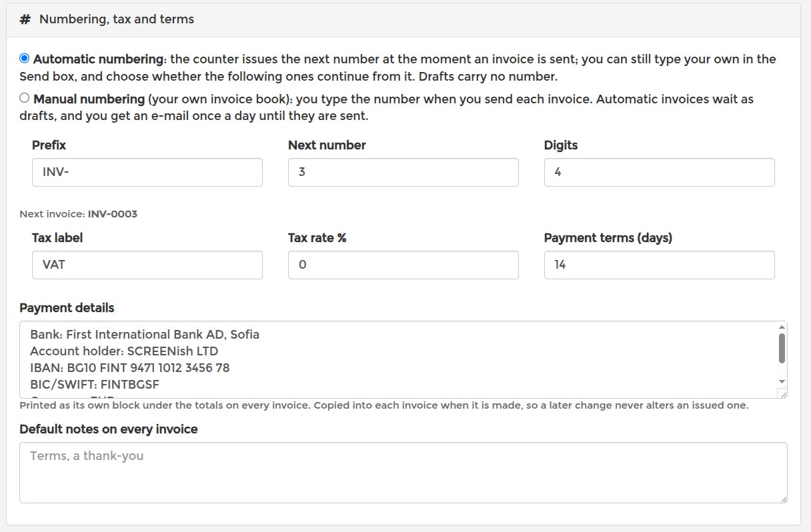Click the 'IBAN: BG10 FINT 9471 1012 3456 78' line
The image size is (811, 532).
(130, 368)
